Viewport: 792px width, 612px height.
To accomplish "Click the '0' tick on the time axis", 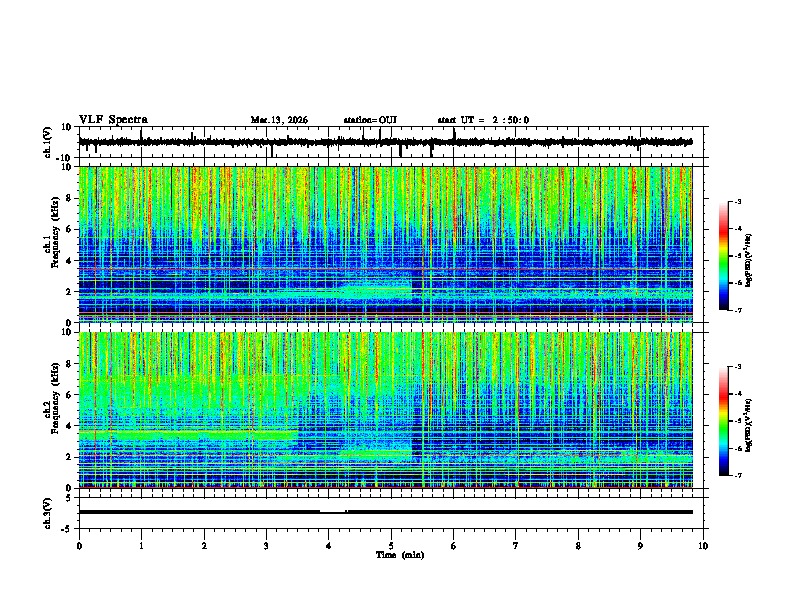I will (x=79, y=546).
